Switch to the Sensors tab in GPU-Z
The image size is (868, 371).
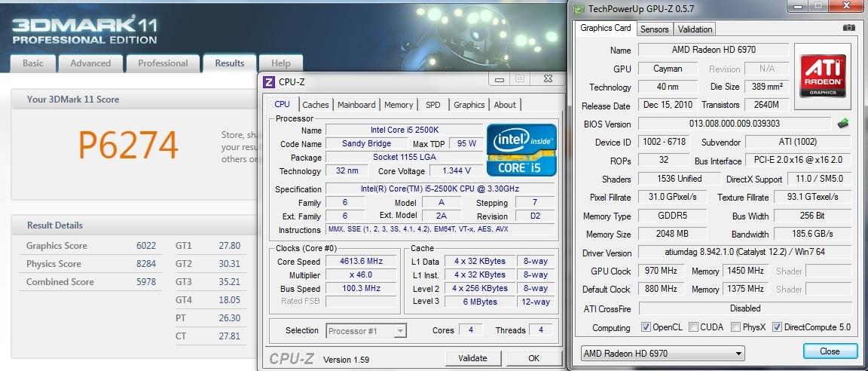pyautogui.click(x=654, y=29)
